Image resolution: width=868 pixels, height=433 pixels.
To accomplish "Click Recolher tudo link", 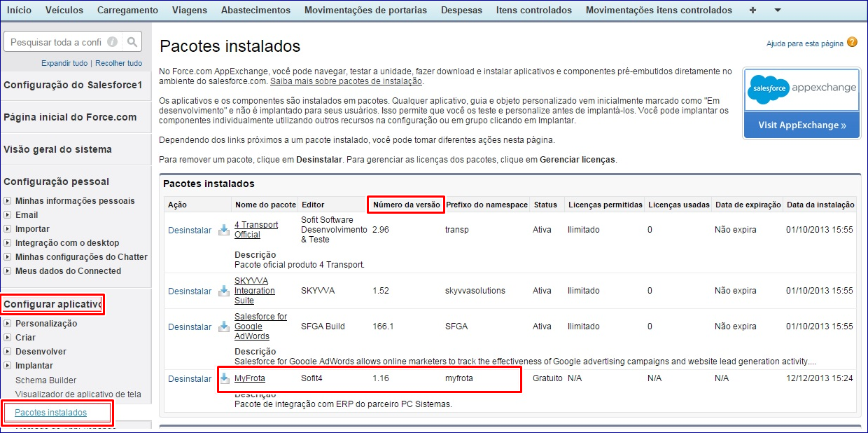I will (x=118, y=63).
